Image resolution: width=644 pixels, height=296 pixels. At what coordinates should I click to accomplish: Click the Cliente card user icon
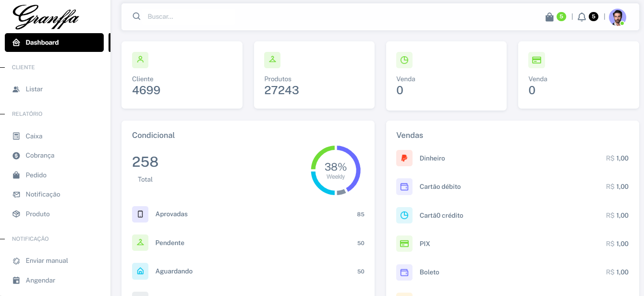pos(140,60)
